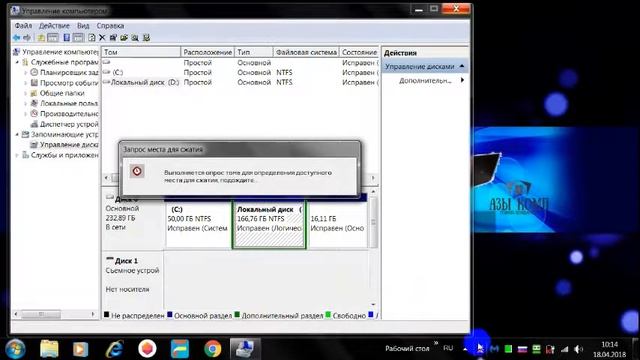This screenshot has height=360, width=640.
Task: Click the last toolbar icon on the right
Action: 146,38
